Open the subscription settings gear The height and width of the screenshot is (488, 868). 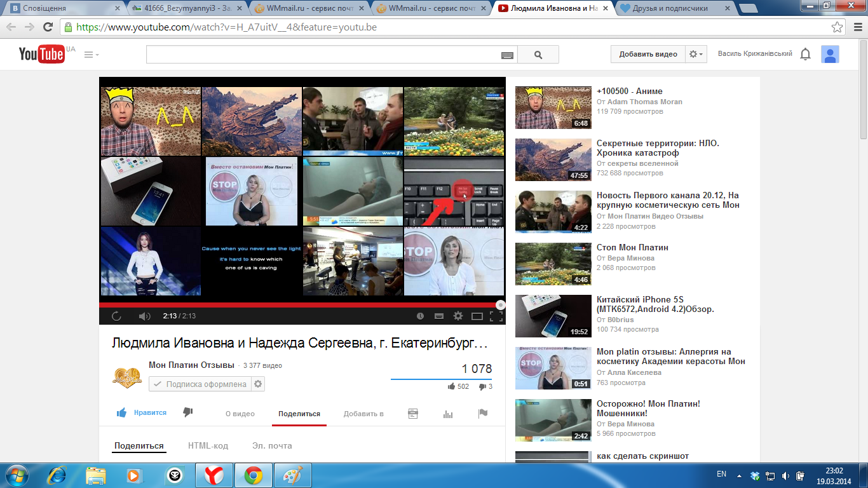coord(257,384)
